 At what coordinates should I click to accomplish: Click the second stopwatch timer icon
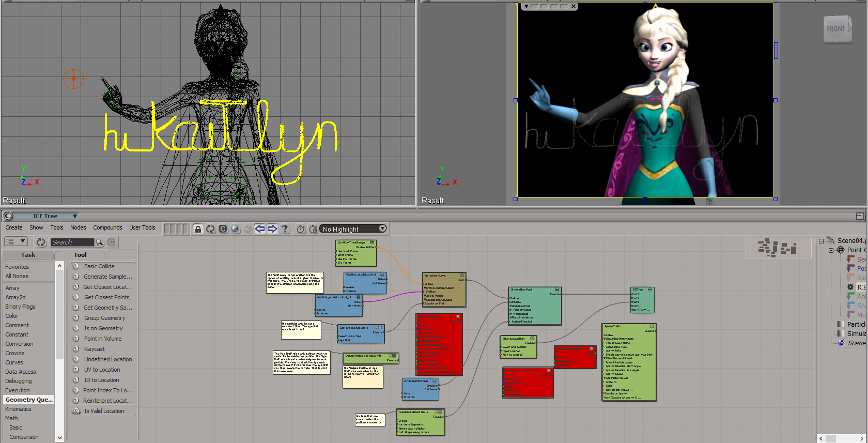click(x=313, y=229)
